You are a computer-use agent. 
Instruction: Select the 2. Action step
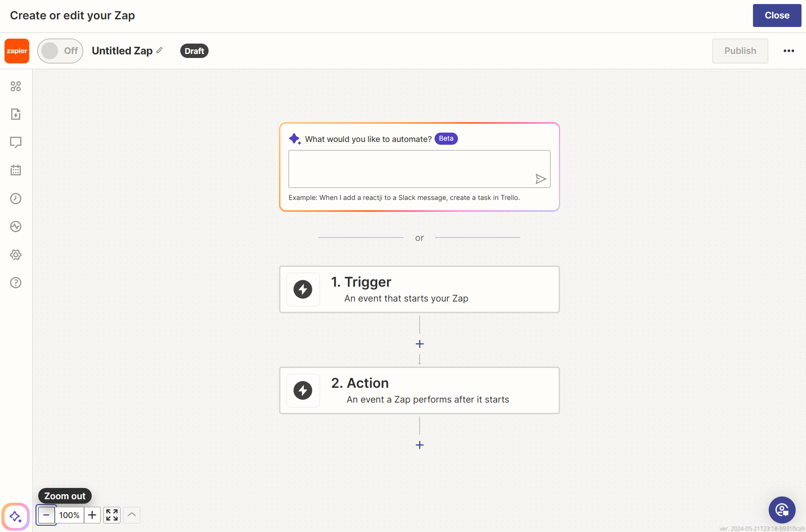(419, 390)
